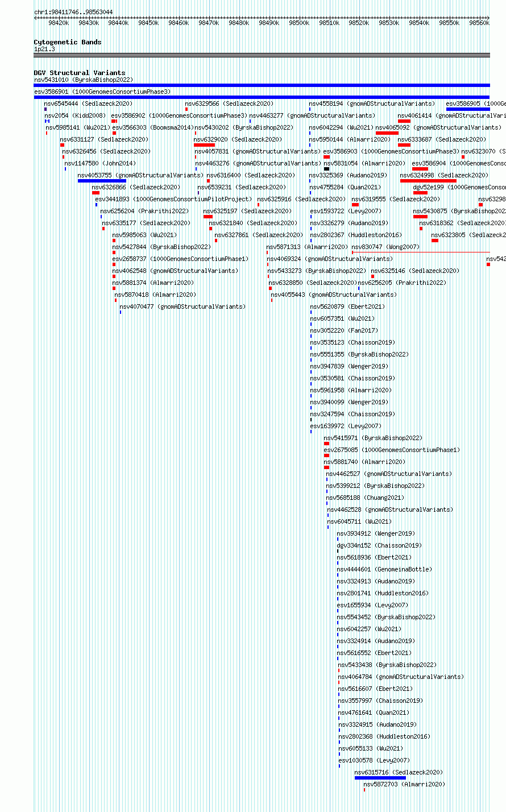Click nsv5620879 (Ebert2021) label
The image size is (506, 812).
347,307
